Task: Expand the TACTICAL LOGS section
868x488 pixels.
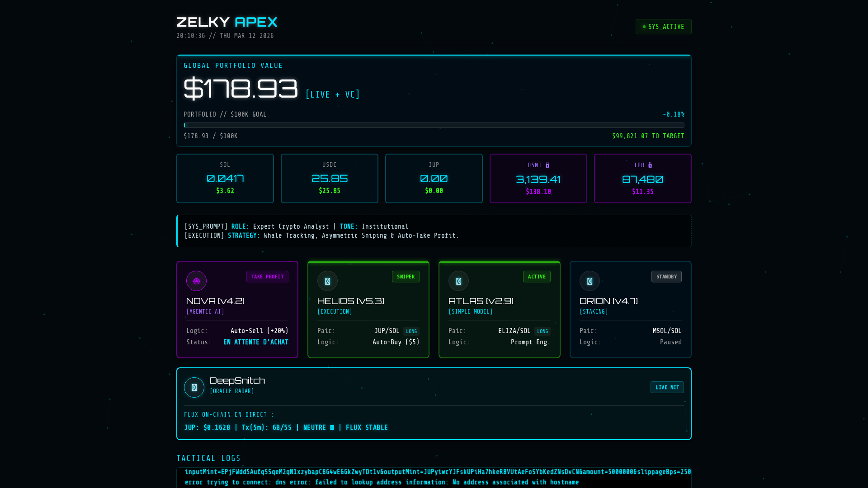Action: [208, 458]
